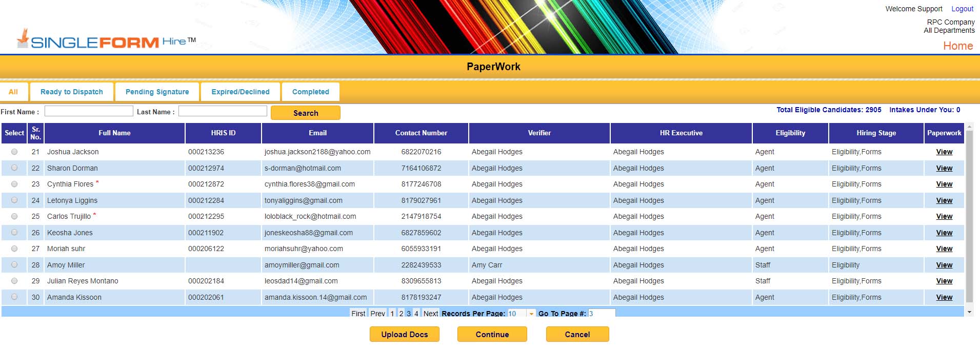Click the Logout link
Image resolution: width=980 pixels, height=351 pixels.
coord(962,9)
